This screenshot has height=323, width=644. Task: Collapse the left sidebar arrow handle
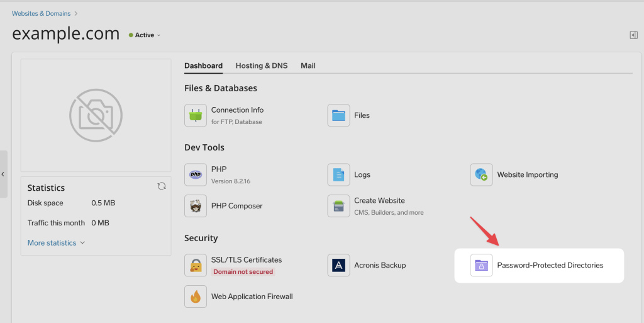click(x=3, y=174)
